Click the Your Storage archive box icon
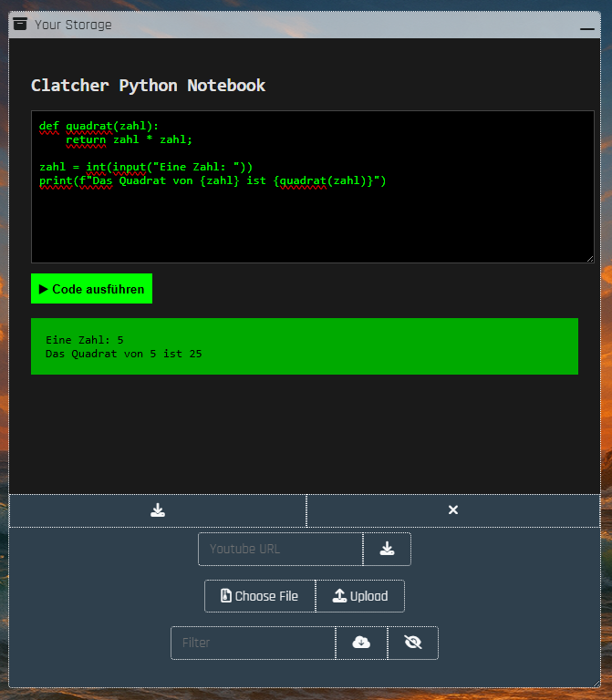This screenshot has height=700, width=612. tap(20, 24)
